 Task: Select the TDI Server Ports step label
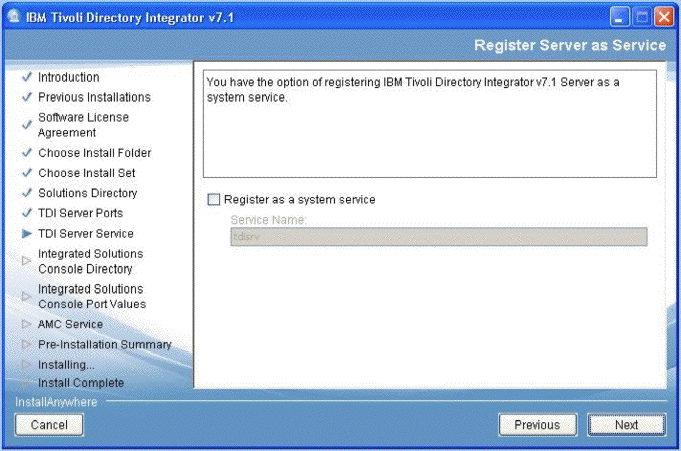tap(80, 213)
